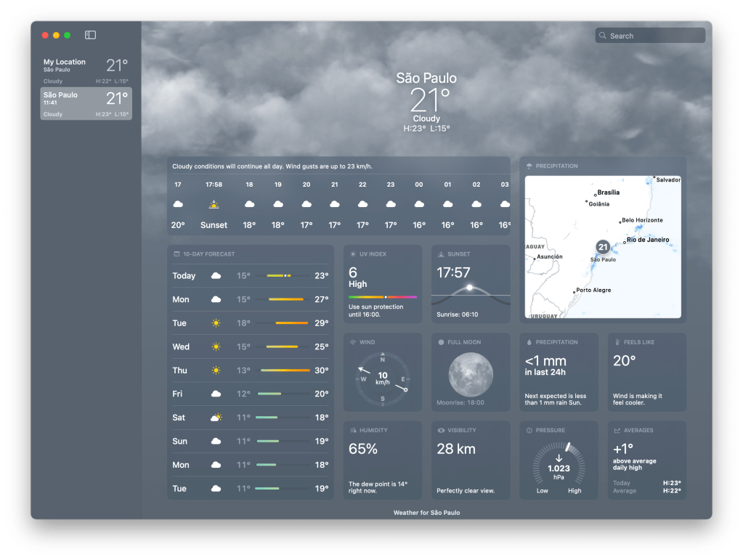Open the UV Index tile
This screenshot has width=743, height=560.
pyautogui.click(x=382, y=284)
